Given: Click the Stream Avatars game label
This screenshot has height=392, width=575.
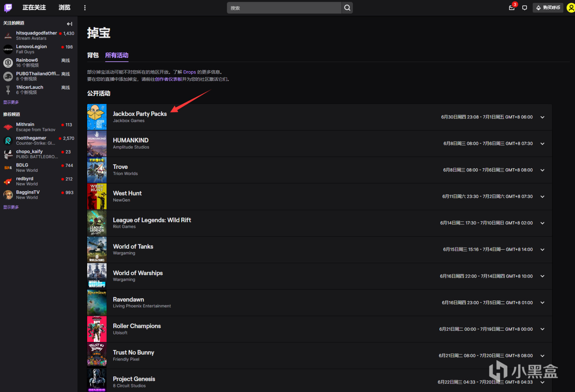Looking at the screenshot, I should point(31,38).
